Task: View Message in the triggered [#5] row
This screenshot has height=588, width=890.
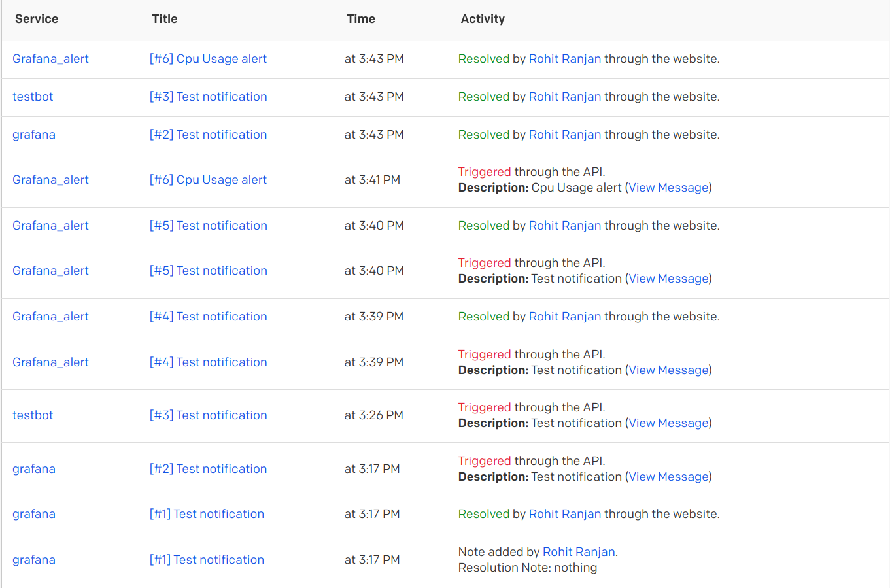Action: (x=668, y=279)
